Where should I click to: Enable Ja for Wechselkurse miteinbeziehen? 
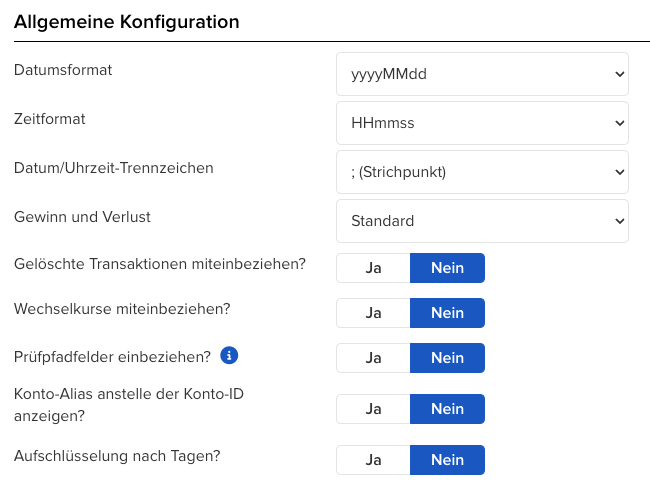click(x=373, y=313)
